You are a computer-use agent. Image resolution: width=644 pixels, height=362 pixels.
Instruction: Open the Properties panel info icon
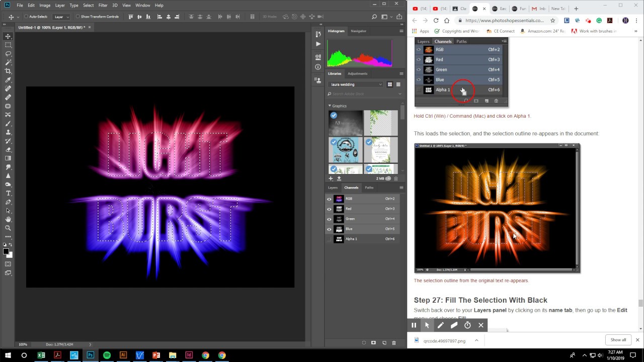point(318,67)
